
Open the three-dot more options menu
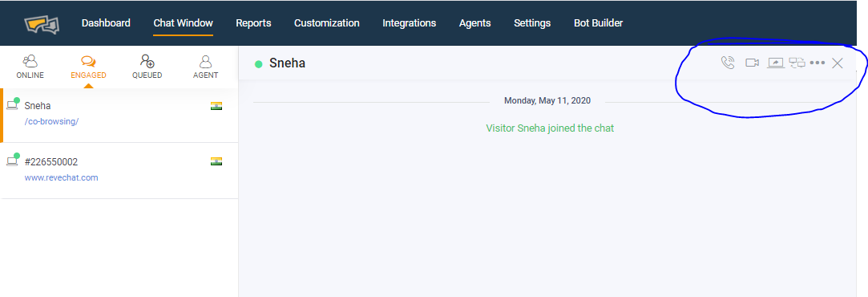pos(817,63)
